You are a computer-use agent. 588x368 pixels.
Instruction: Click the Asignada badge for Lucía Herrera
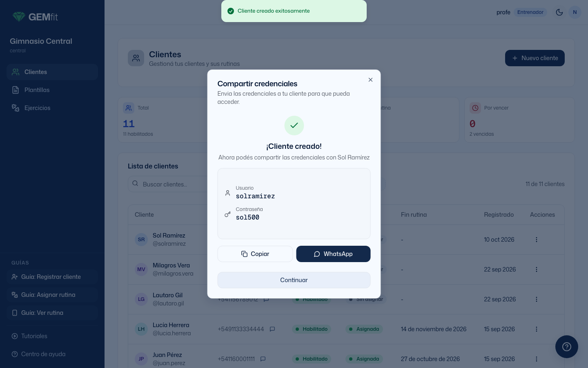tap(364, 329)
